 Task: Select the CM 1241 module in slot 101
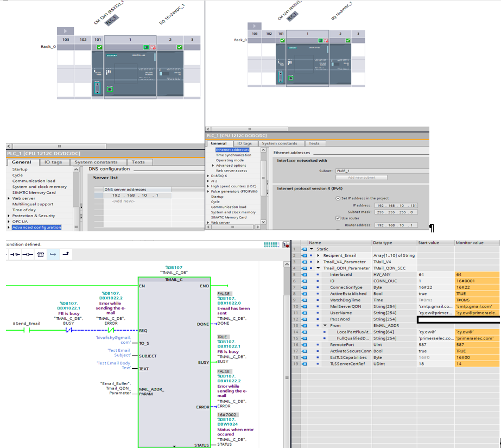tap(97, 74)
